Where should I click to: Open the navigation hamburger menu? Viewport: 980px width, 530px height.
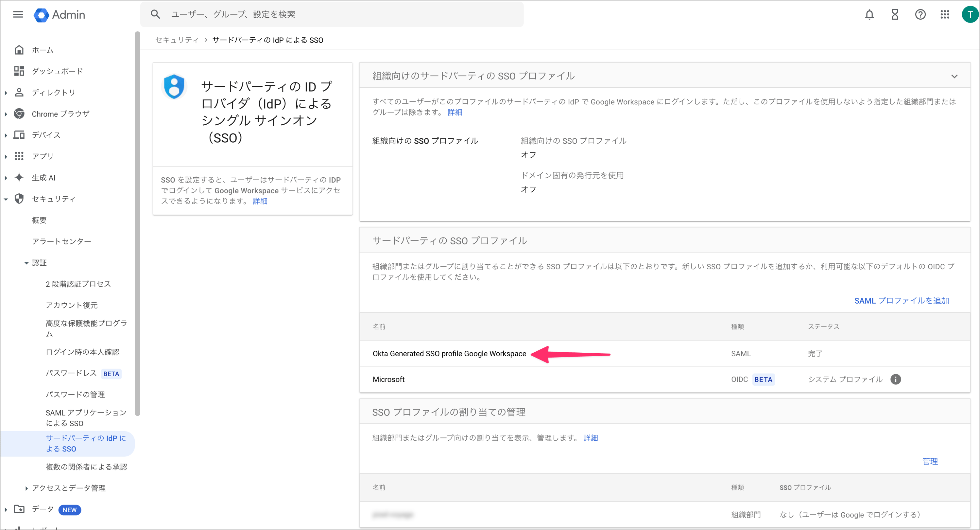click(18, 14)
